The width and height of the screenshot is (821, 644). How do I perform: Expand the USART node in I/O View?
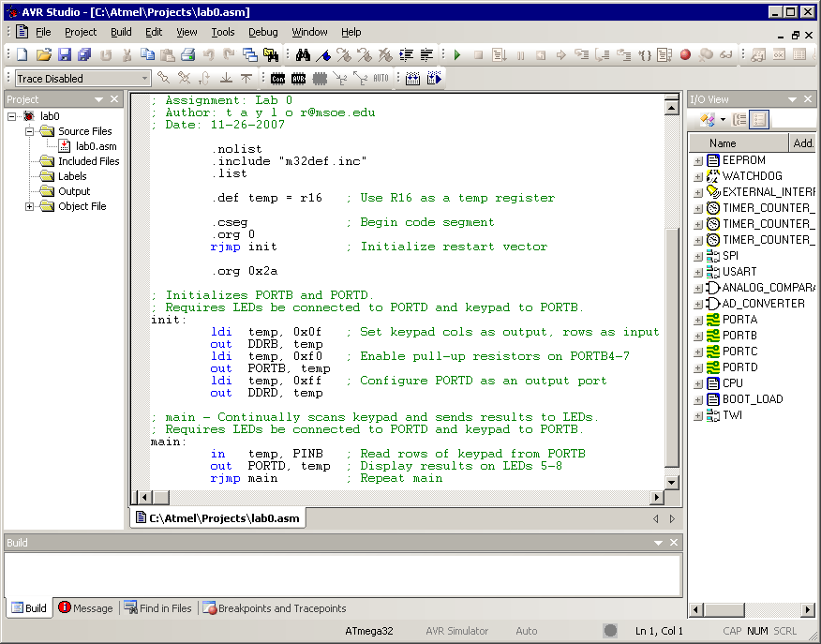[x=698, y=272]
